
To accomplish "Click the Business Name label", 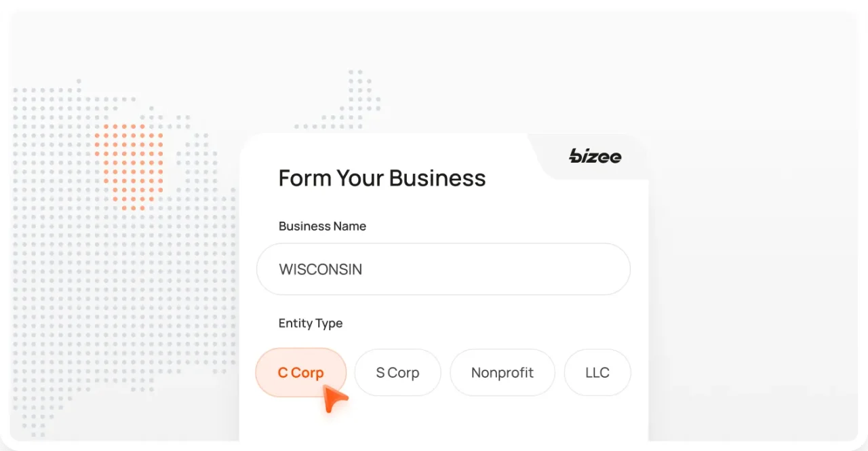I will 322,226.
